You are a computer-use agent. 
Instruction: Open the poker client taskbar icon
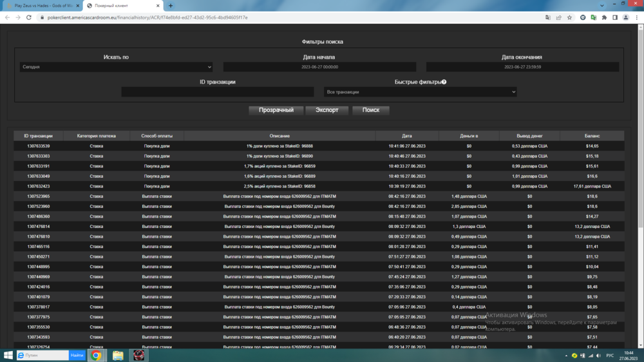coord(138,356)
